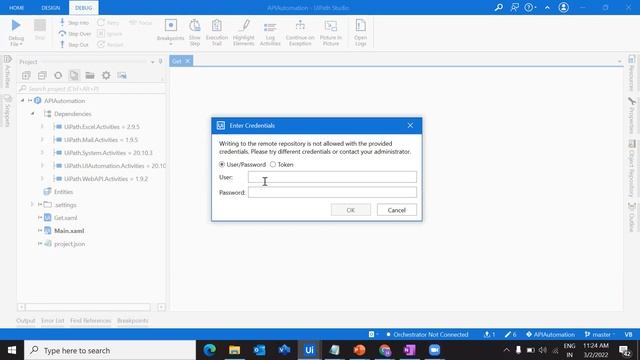640x360 pixels.
Task: Click Collapse All in Project panel
Action: click(42, 76)
